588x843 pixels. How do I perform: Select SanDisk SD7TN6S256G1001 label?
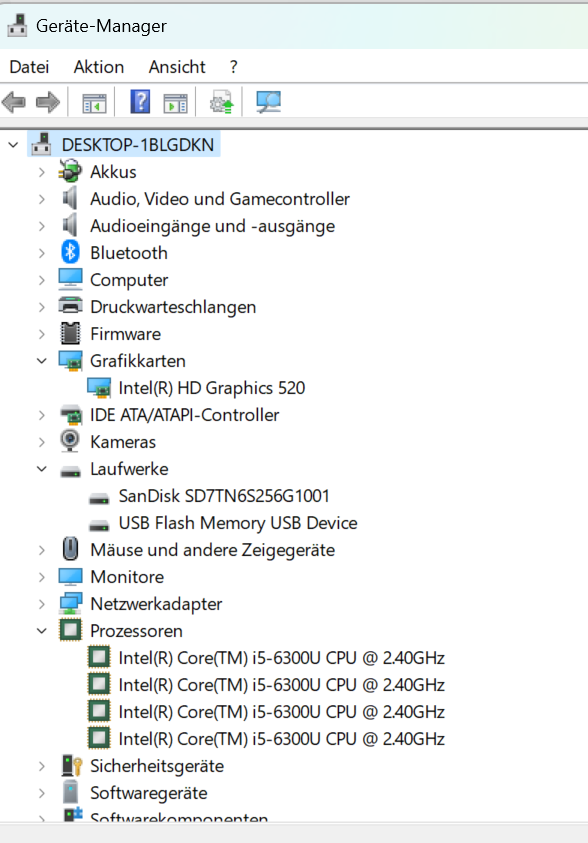tap(224, 496)
